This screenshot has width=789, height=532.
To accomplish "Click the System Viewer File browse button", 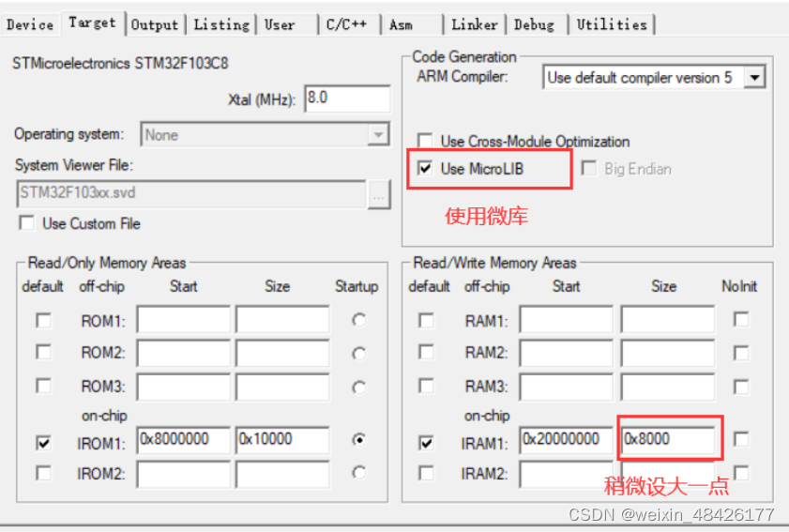I will point(379,194).
